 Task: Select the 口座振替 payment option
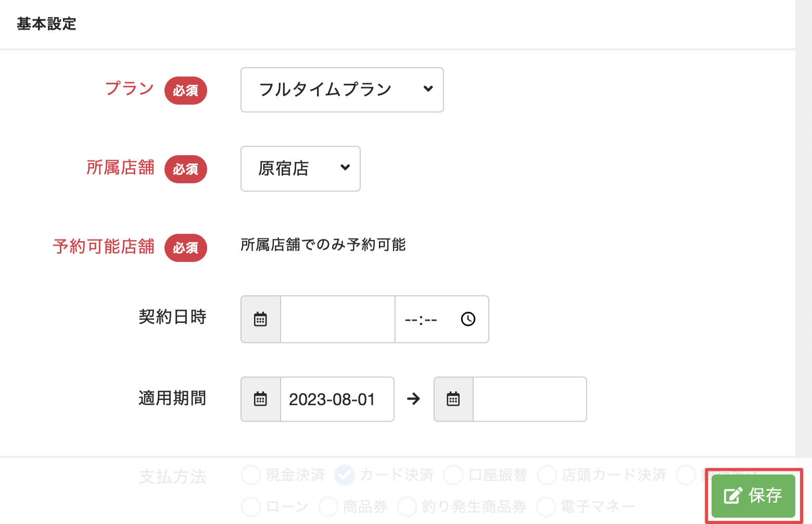pyautogui.click(x=453, y=475)
